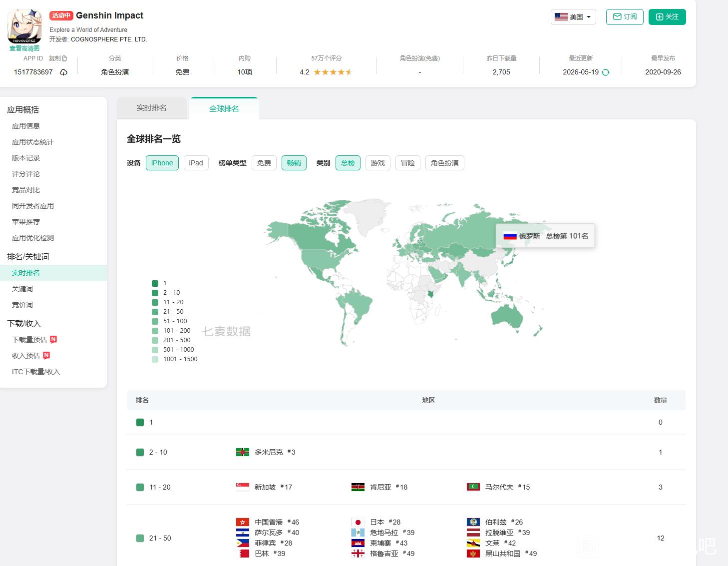Open 版本记录 in the sidebar
This screenshot has height=566, width=728.
click(x=26, y=158)
